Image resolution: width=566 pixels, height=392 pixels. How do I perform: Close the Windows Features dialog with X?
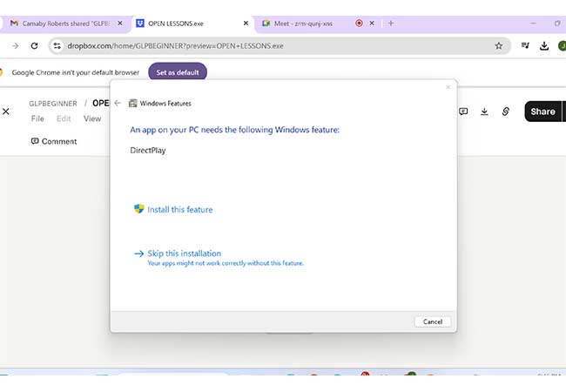[x=448, y=87]
